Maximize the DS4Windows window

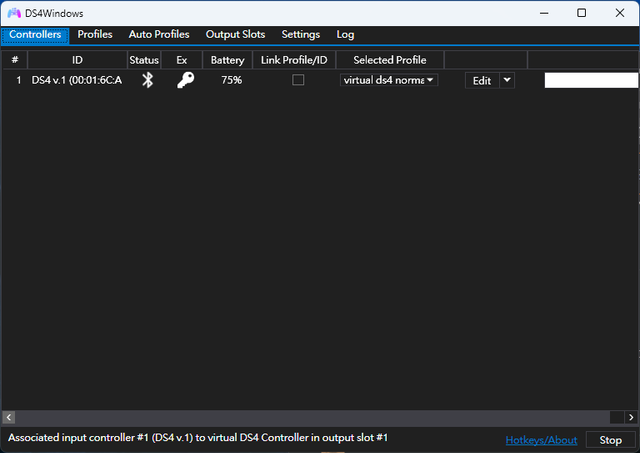pos(582,13)
